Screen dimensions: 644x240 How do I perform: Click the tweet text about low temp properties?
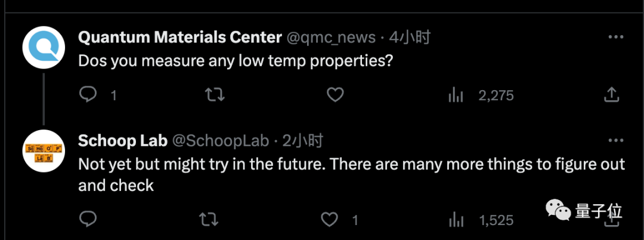236,60
